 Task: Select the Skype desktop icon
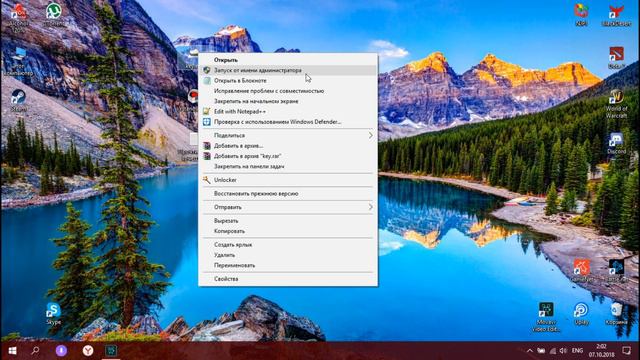pyautogui.click(x=53, y=313)
